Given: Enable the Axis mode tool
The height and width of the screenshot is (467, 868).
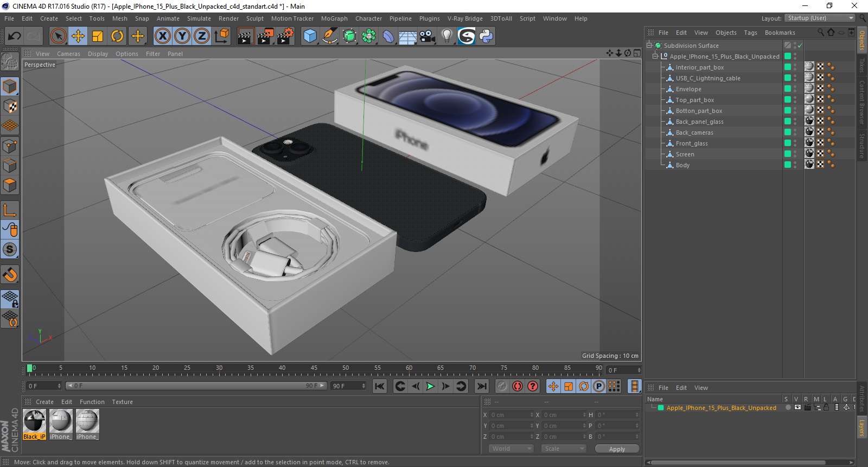Looking at the screenshot, I should 10,210.
